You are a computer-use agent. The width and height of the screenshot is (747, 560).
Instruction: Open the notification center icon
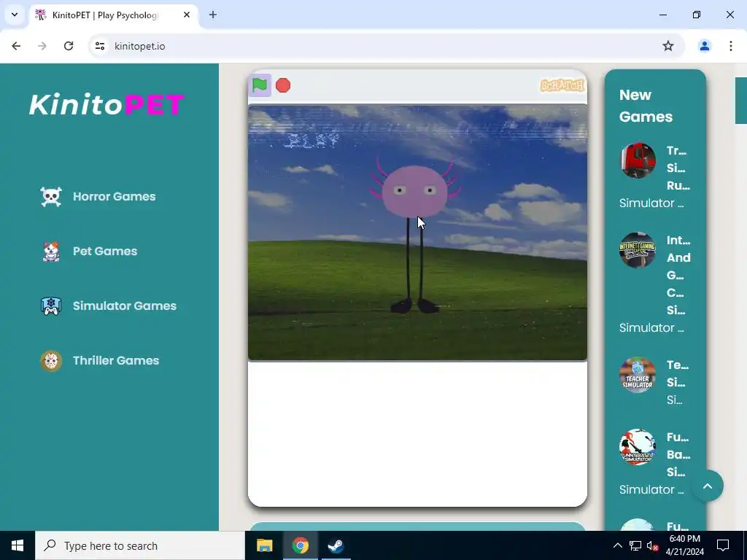click(x=723, y=545)
